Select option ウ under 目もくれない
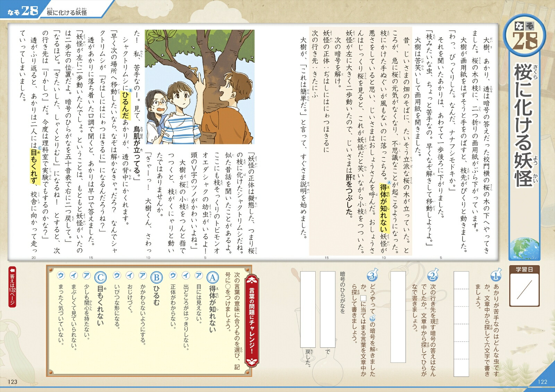 pyautogui.click(x=61, y=275)
